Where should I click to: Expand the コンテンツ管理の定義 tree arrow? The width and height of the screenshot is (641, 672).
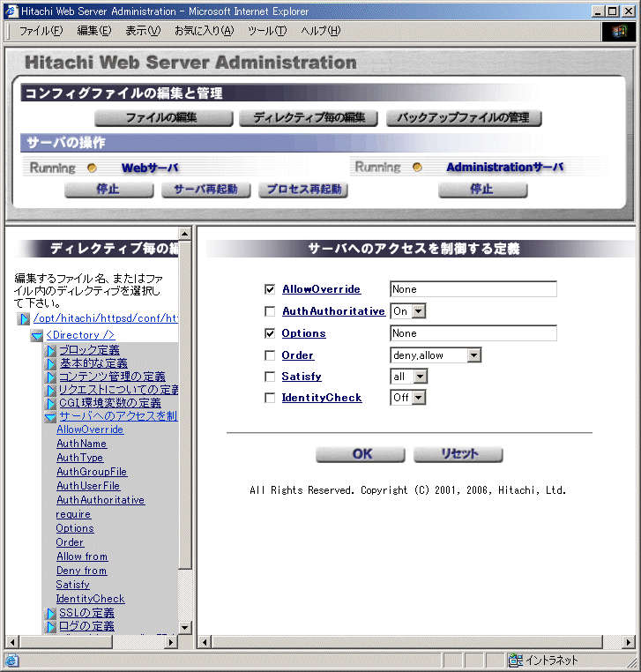point(51,377)
